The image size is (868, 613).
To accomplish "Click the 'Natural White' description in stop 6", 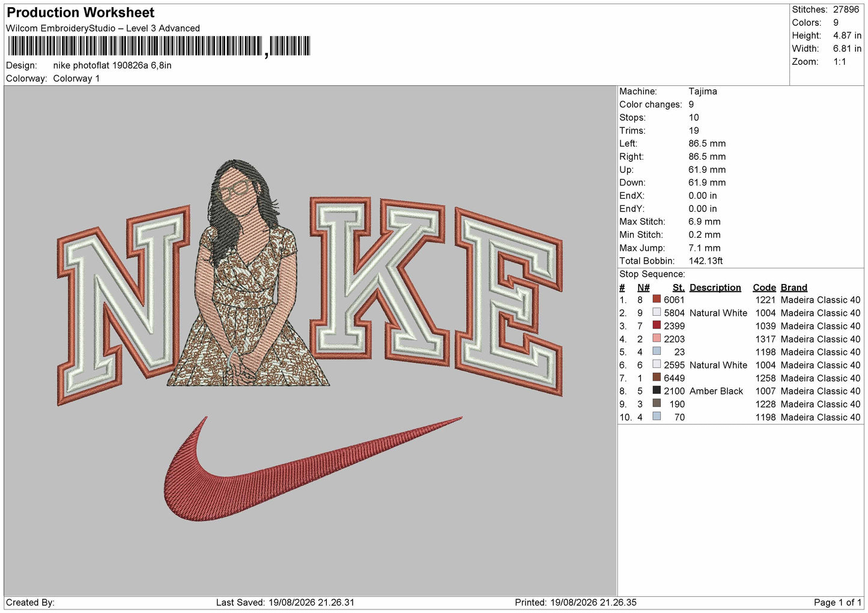I will pos(718,365).
